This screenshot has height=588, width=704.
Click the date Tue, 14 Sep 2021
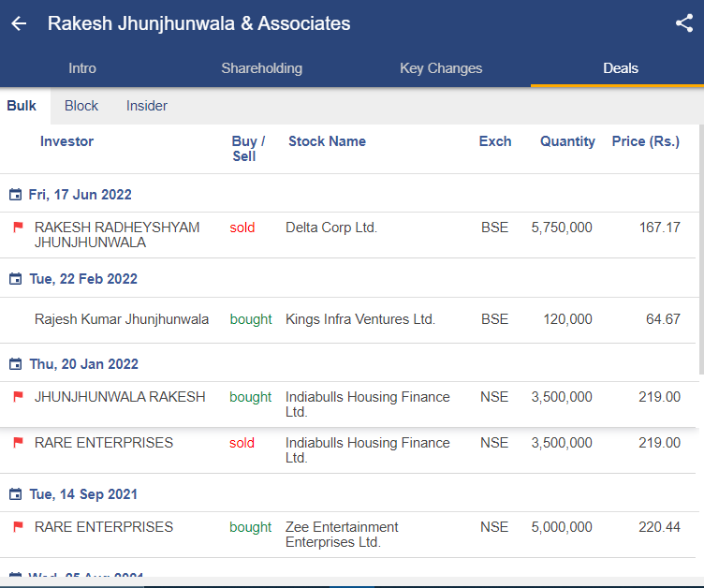83,494
